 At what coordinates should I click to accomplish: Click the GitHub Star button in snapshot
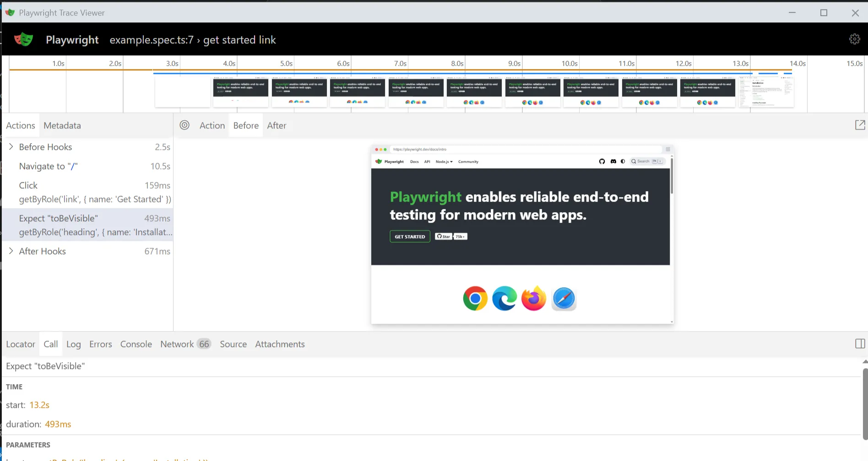[x=443, y=236]
